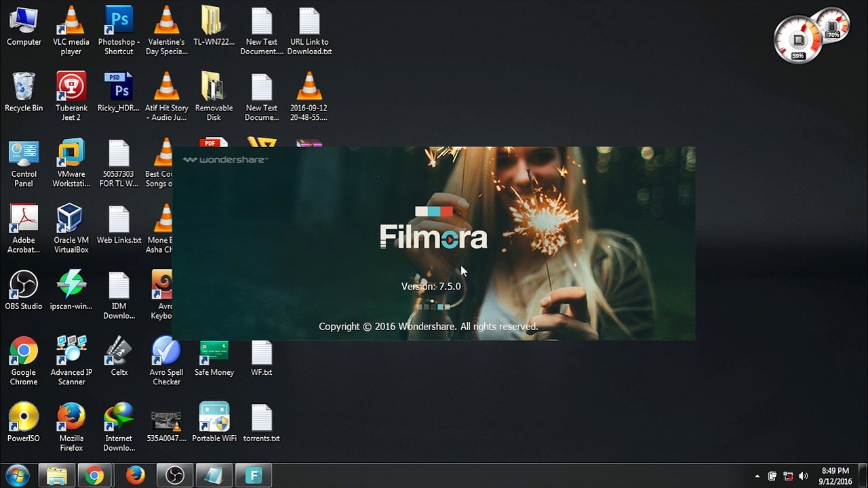Select the WF.txt file

[261, 357]
